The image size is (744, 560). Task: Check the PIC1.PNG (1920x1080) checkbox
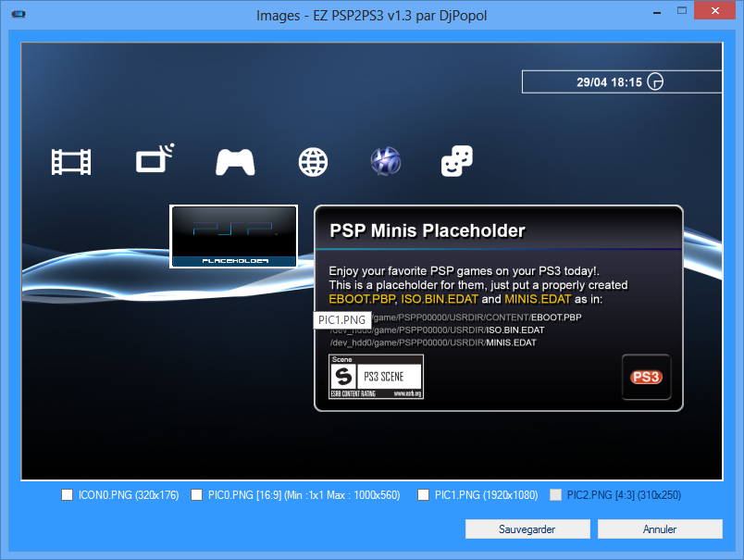pyautogui.click(x=423, y=495)
